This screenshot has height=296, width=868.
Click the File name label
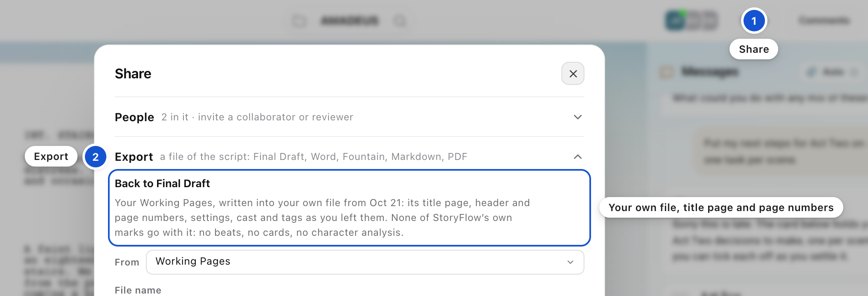point(138,290)
